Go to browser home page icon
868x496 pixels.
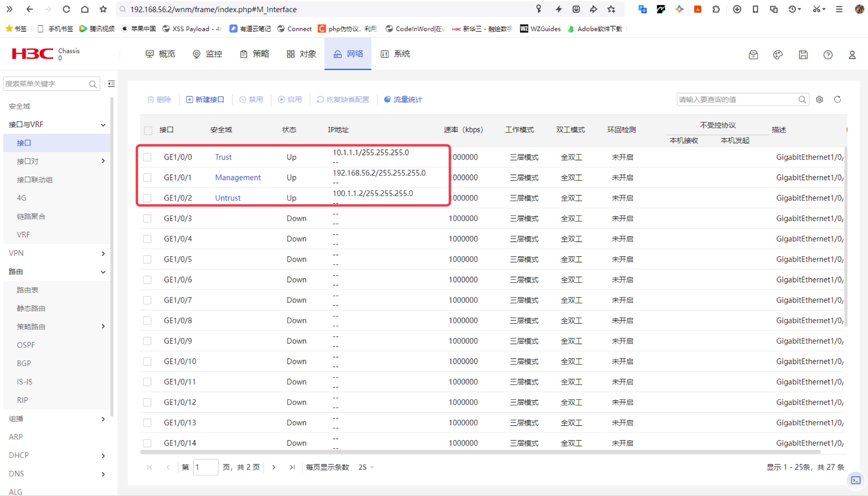point(85,9)
